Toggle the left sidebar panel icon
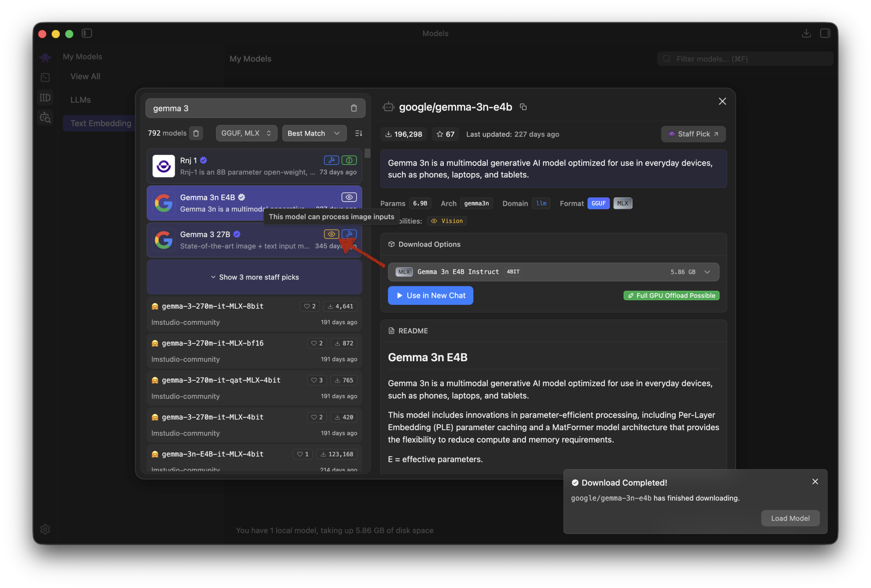Screen dimensions: 871x588 87,33
